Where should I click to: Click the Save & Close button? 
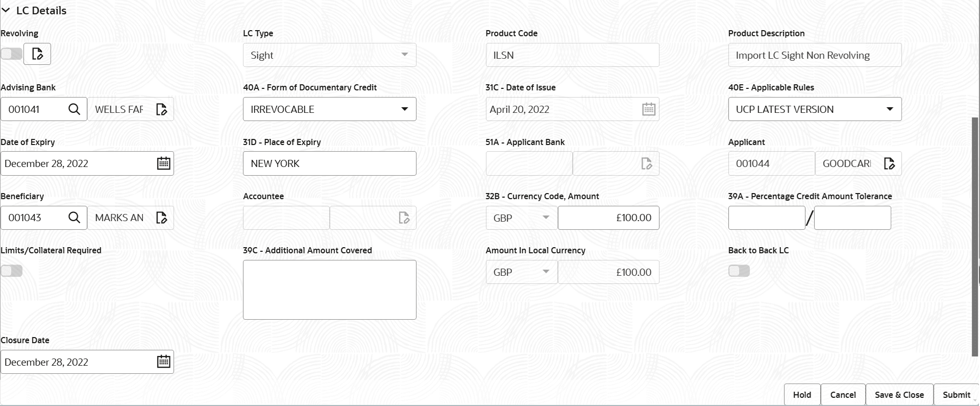(899, 394)
